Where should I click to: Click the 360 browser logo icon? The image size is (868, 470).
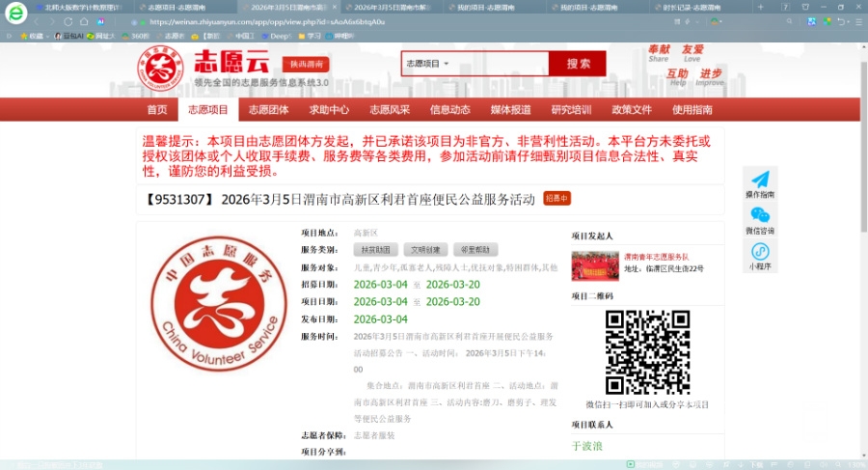click(x=15, y=14)
